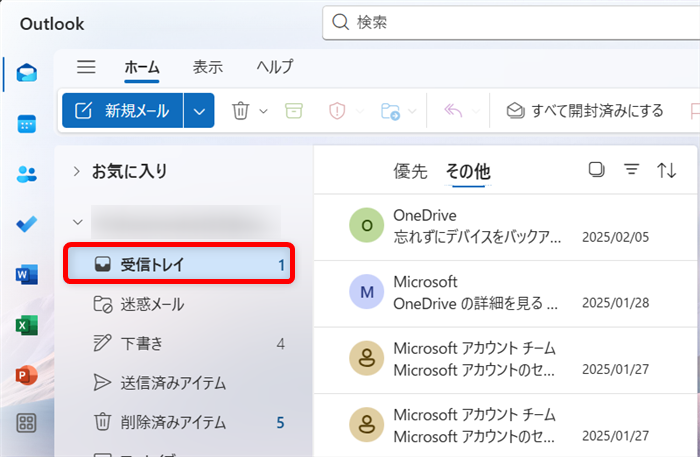The height and width of the screenshot is (457, 700).
Task: Open the People contacts icon
Action: pos(27,174)
